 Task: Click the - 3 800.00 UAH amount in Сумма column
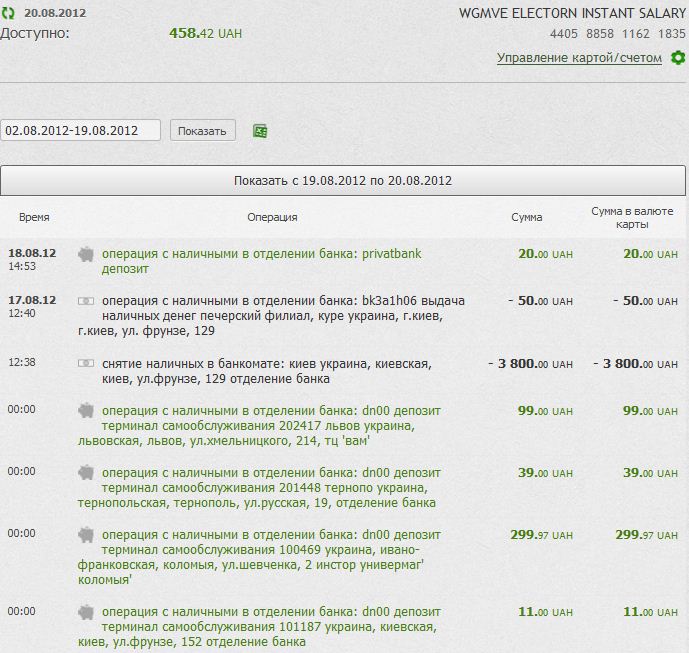[530, 363]
